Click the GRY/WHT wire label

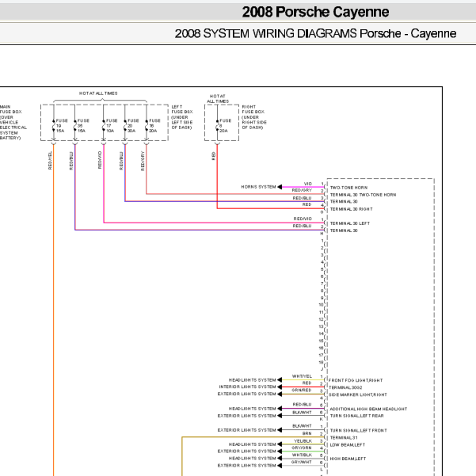tap(302, 462)
